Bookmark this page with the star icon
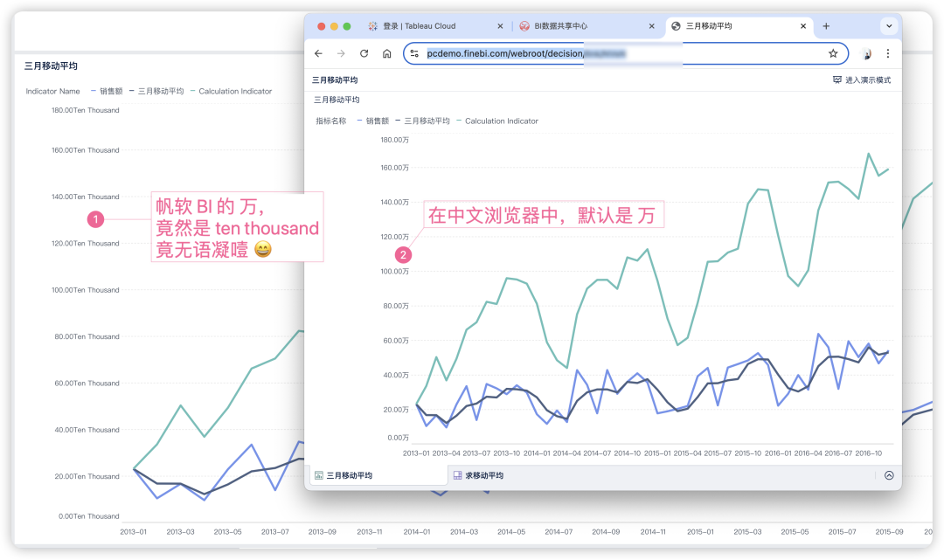Image resolution: width=944 pixels, height=560 pixels. 833,53
